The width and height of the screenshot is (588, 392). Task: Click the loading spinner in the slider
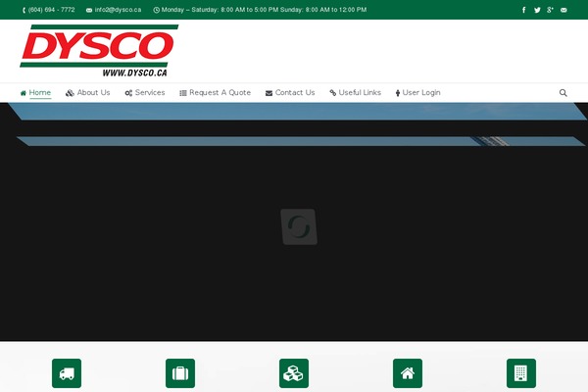point(299,227)
